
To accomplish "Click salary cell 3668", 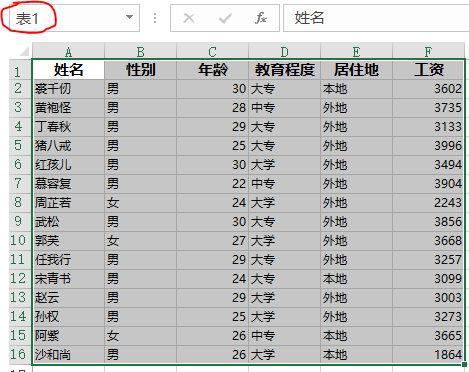I will [428, 241].
